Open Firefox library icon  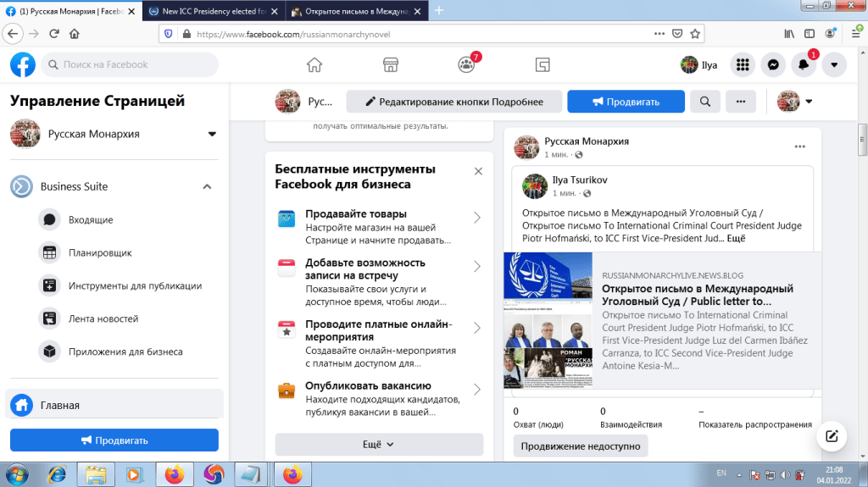click(789, 34)
